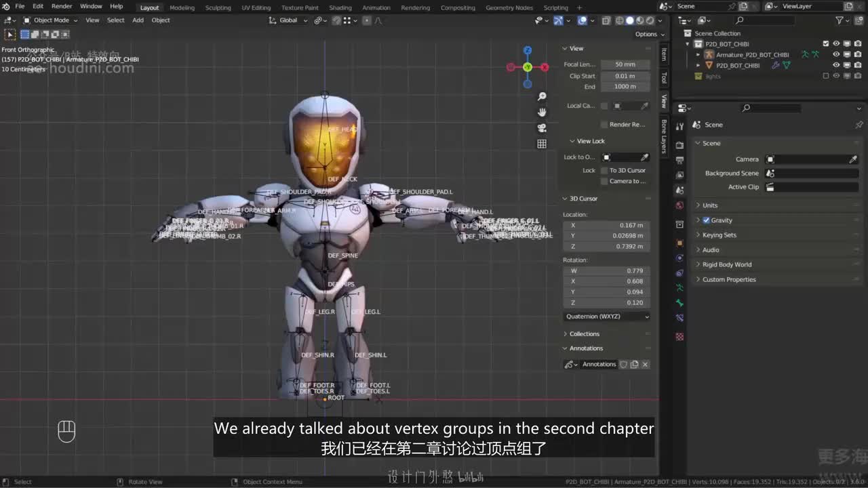Expand the Units panel

click(698, 205)
